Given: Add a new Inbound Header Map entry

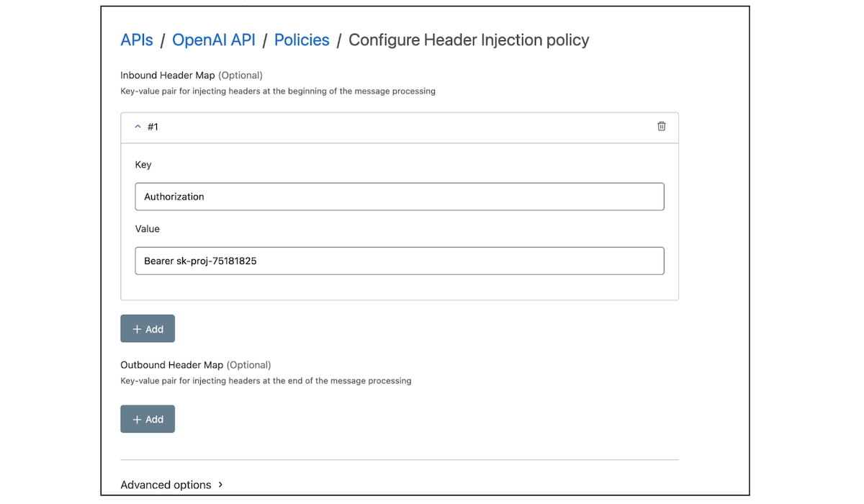Looking at the screenshot, I should 148,328.
